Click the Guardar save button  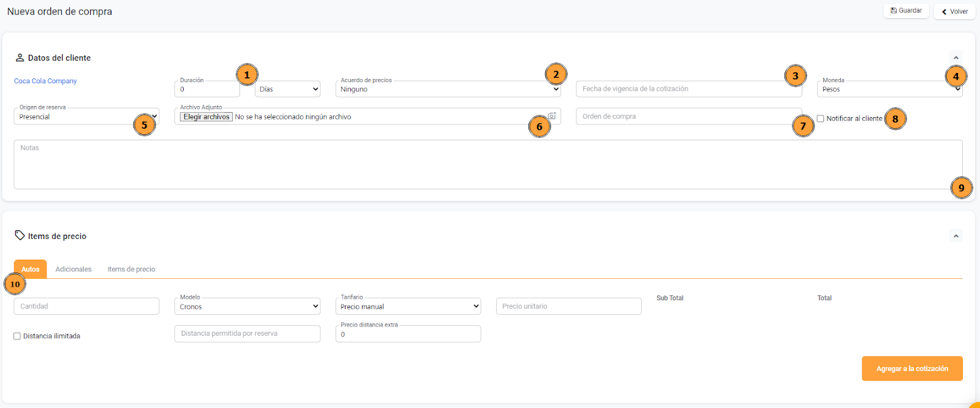click(906, 11)
